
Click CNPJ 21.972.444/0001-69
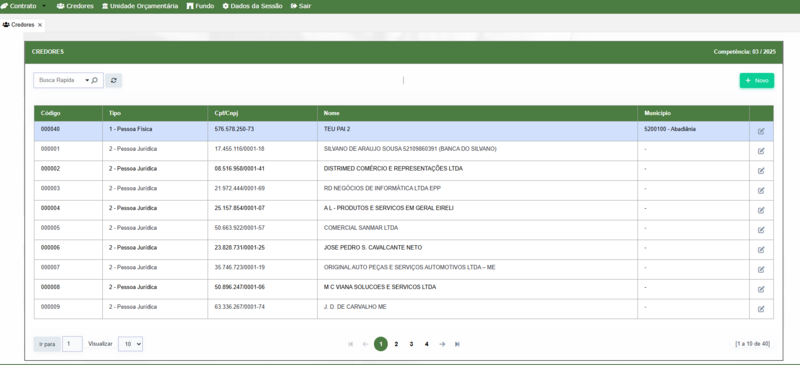pos(239,188)
